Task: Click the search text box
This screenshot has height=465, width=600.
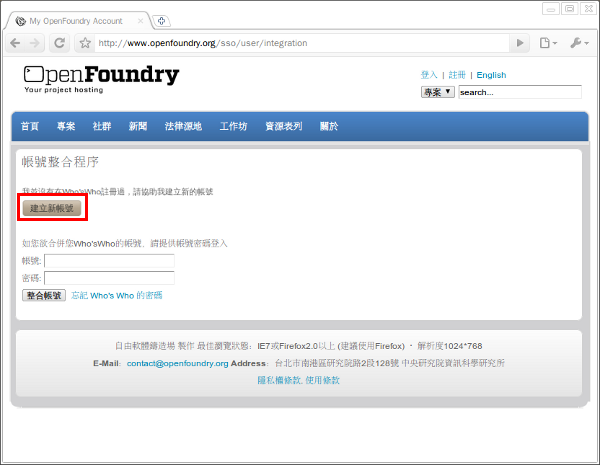Action: [x=520, y=92]
